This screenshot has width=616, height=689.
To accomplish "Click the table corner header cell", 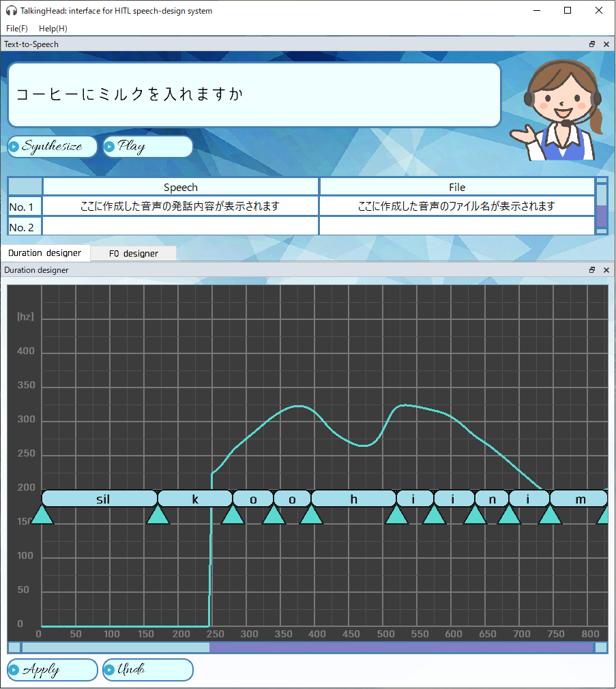I will 25,187.
